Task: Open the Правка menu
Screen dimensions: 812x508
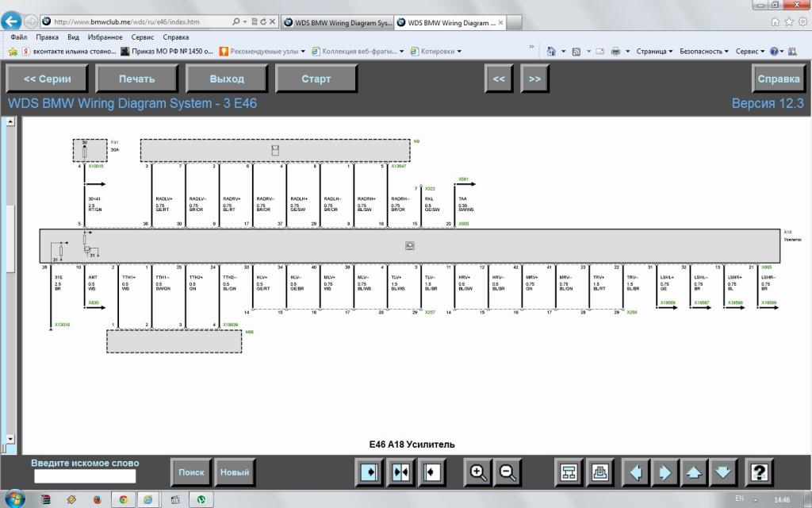Action: 47,37
